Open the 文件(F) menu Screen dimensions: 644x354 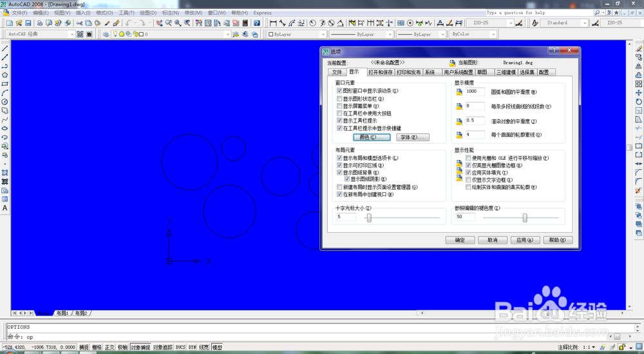pos(20,13)
